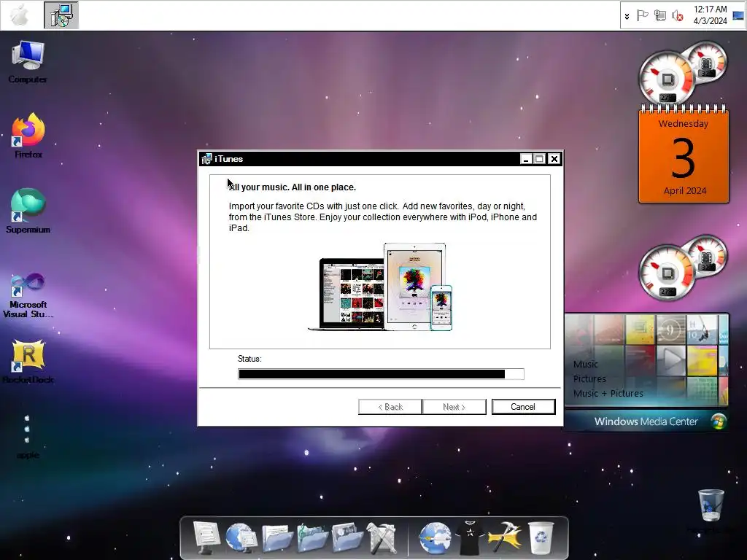Click the devices promotional image in the installer

tap(380, 287)
